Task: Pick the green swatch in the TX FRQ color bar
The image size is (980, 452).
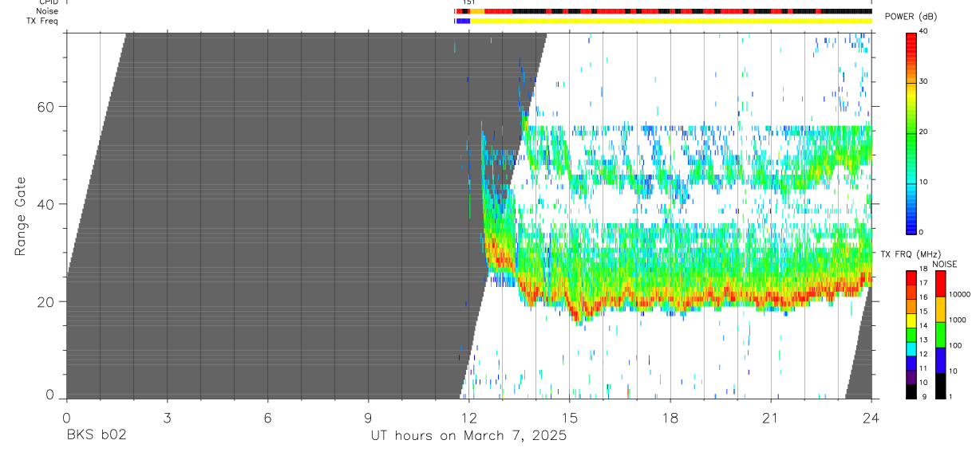Action: pos(911,335)
